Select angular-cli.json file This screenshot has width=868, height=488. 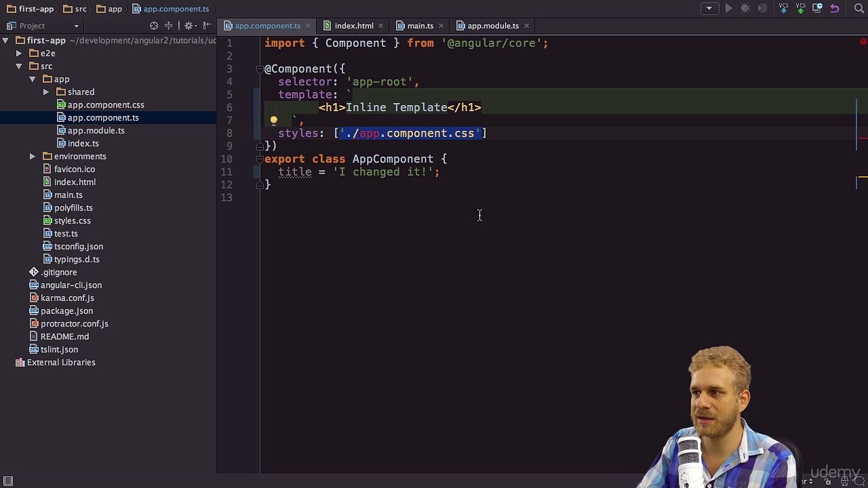click(71, 285)
